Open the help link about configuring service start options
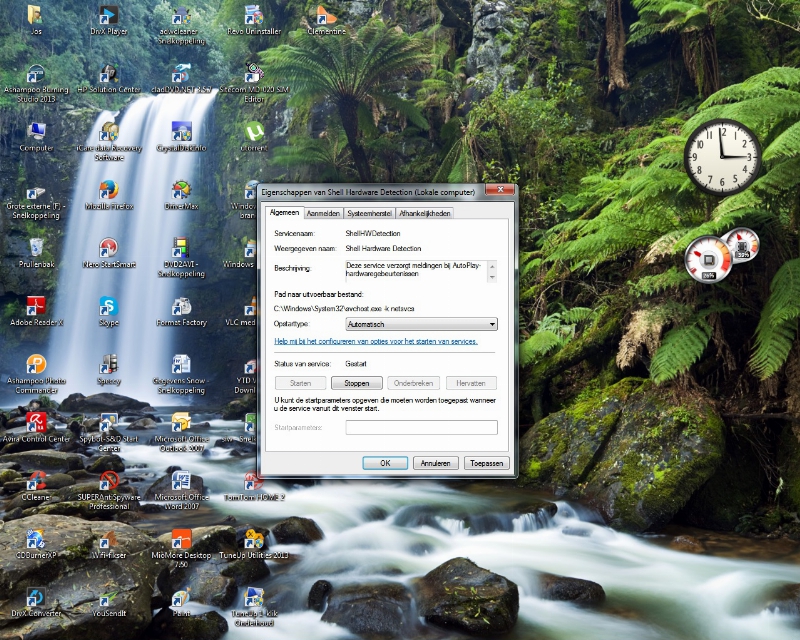800x640 pixels. (x=376, y=341)
